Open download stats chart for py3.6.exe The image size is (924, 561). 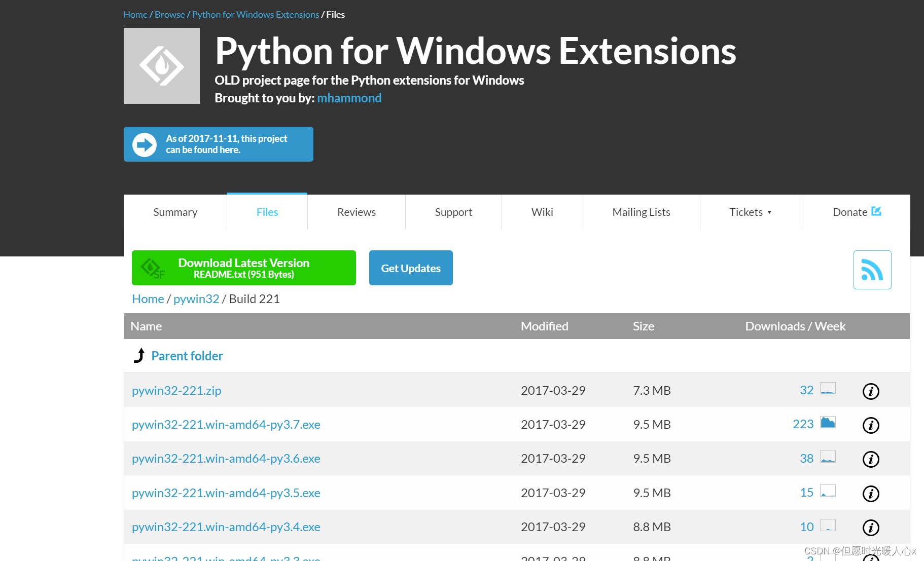pyautogui.click(x=828, y=457)
